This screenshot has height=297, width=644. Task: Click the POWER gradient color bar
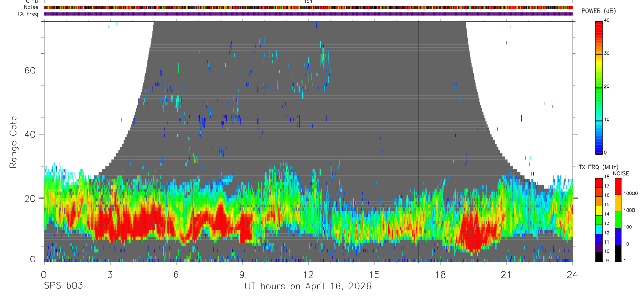[598, 87]
